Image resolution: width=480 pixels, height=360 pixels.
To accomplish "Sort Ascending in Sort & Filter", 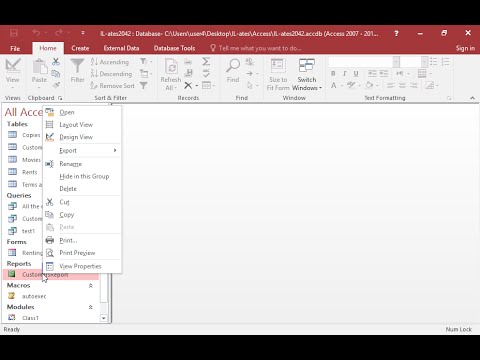I will [110, 62].
